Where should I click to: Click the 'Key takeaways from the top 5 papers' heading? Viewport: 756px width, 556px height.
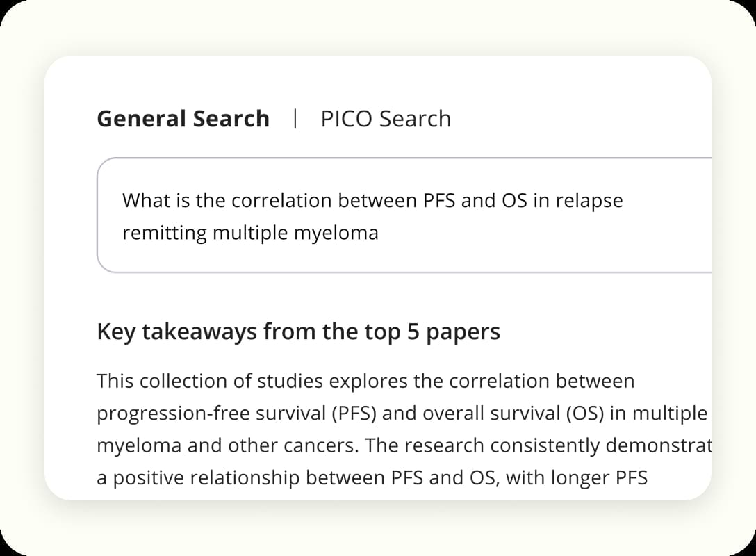(299, 332)
